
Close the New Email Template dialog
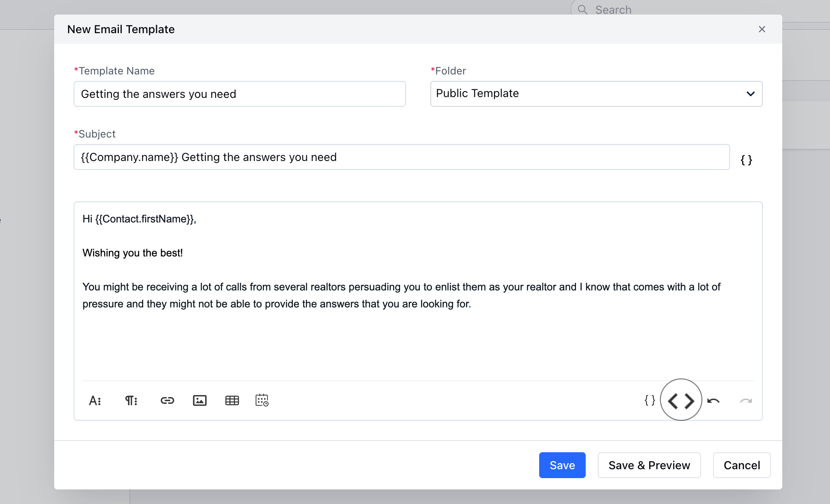tap(762, 29)
